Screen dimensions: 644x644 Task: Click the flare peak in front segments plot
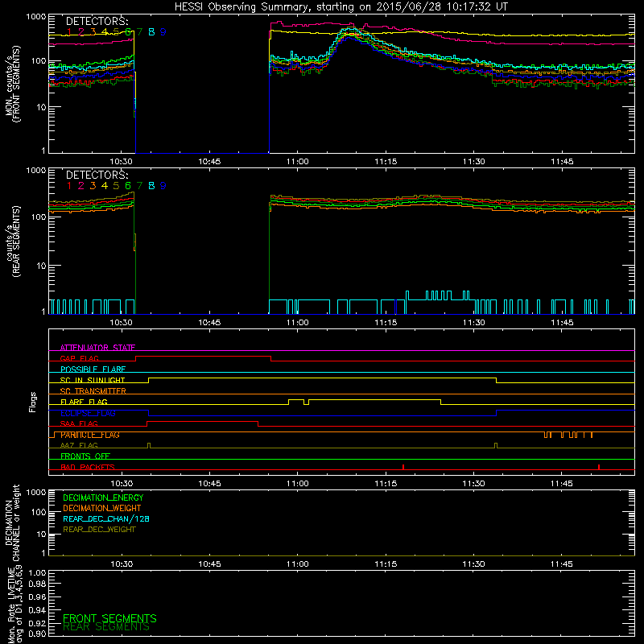[349, 30]
